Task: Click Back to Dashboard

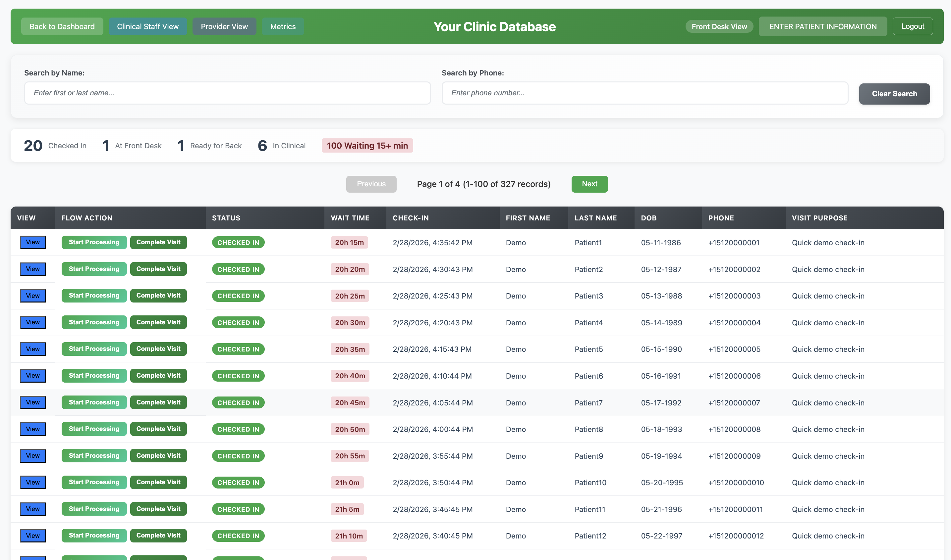Action: (x=62, y=26)
